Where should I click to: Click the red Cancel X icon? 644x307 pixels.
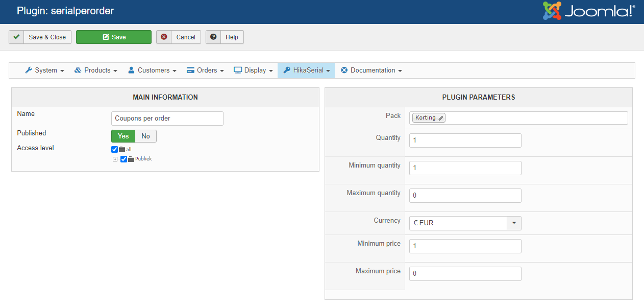coord(164,37)
